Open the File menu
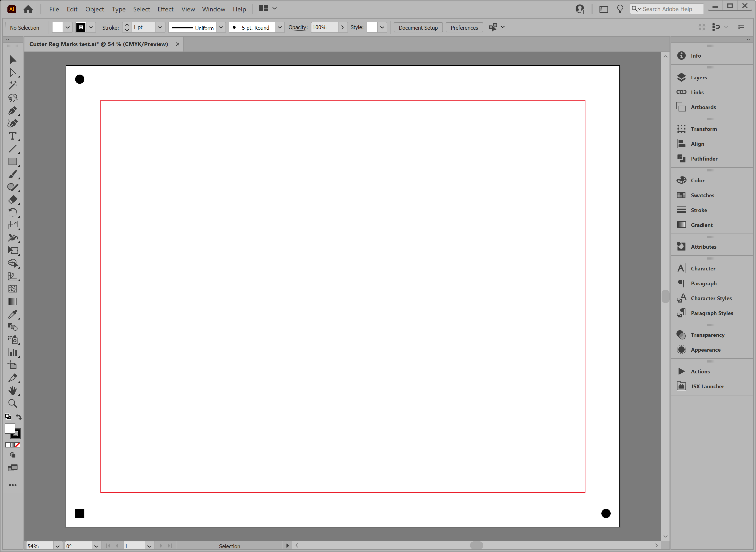 [x=54, y=9]
